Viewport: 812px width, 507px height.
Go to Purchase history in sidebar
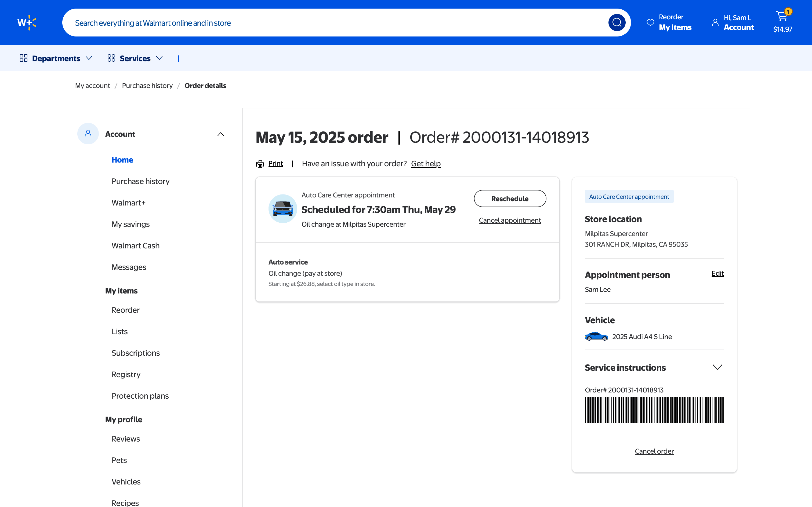coord(140,181)
